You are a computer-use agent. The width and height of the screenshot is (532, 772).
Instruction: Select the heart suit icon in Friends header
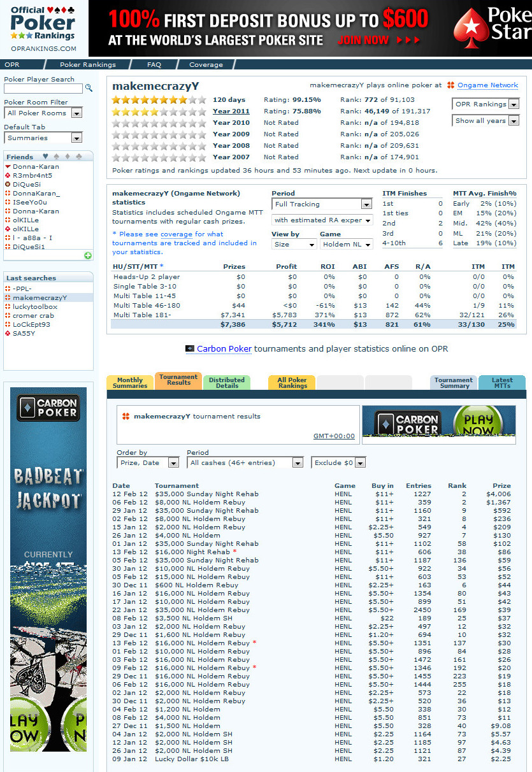[x=45, y=156]
